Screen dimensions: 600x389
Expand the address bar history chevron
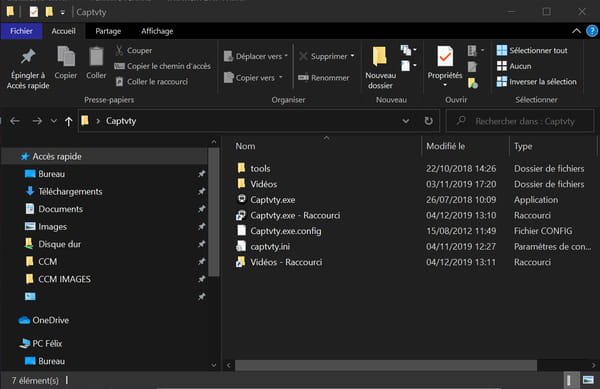pos(406,121)
